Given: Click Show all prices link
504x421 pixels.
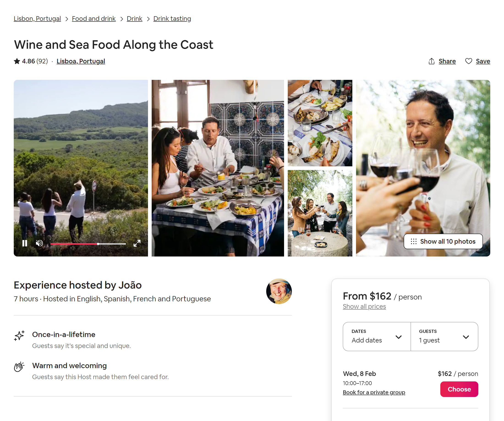Looking at the screenshot, I should click(x=364, y=306).
